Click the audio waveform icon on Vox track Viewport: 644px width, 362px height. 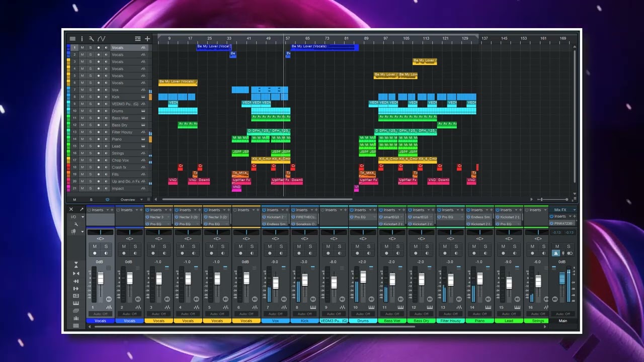(x=143, y=90)
